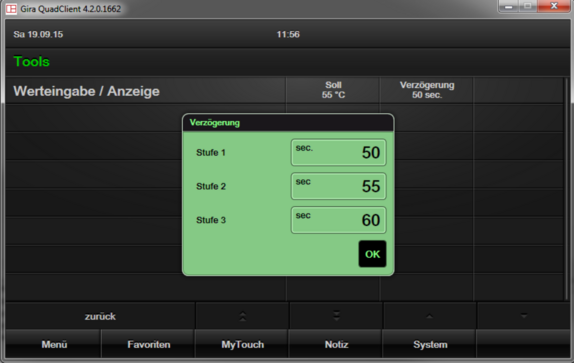
Task: Open the Notiz tab
Action: pyautogui.click(x=336, y=344)
